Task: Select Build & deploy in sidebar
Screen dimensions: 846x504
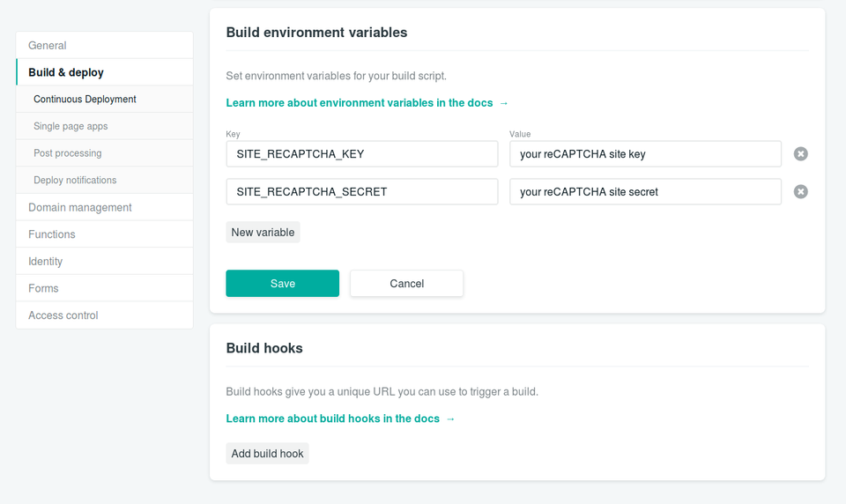Action: coord(66,72)
